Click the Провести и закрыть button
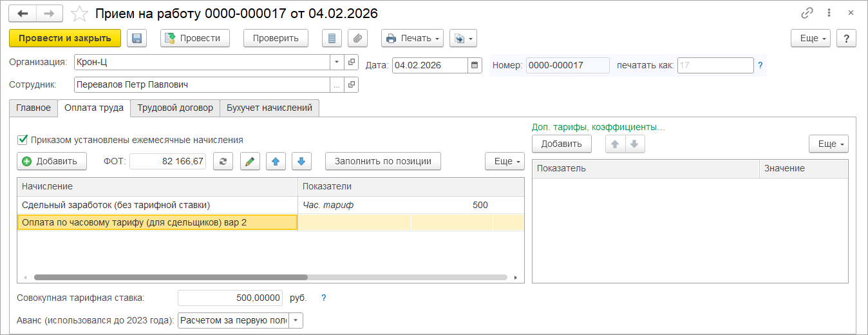This screenshot has height=335, width=868. [x=65, y=38]
